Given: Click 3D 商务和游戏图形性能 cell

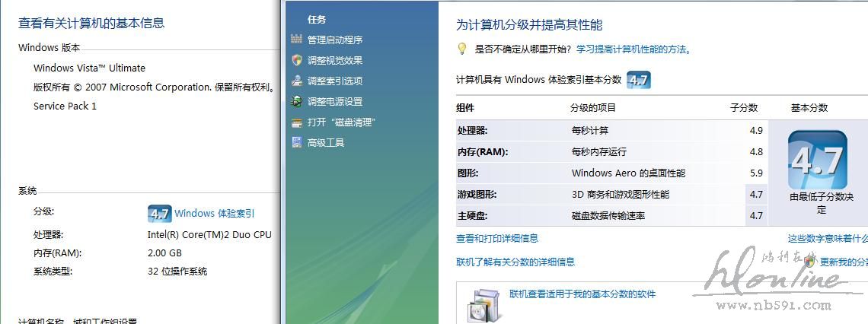Looking at the screenshot, I should click(620, 194).
